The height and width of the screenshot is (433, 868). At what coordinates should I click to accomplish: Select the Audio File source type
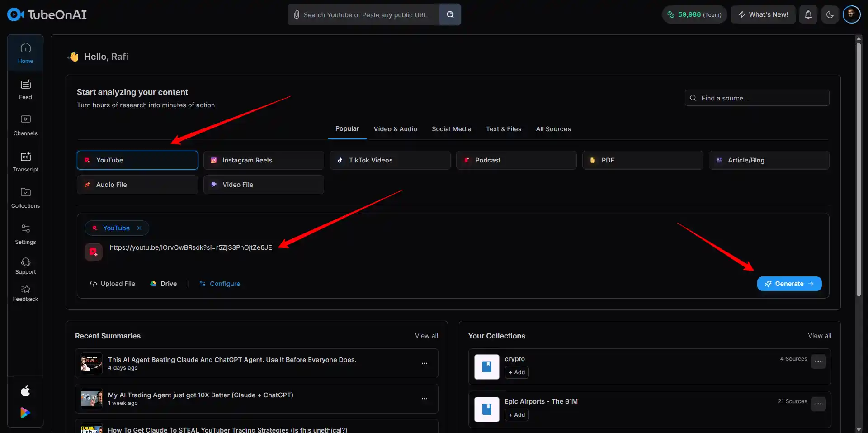tap(137, 185)
